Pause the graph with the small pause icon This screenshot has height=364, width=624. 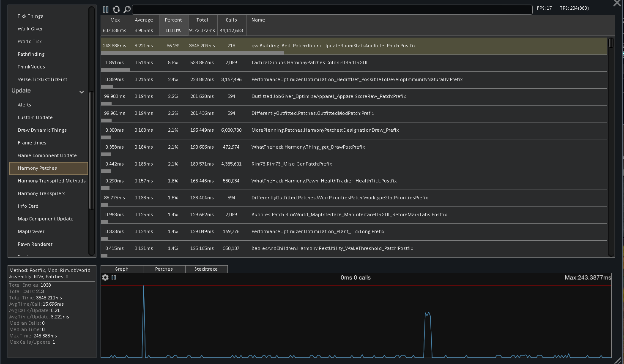tap(114, 277)
